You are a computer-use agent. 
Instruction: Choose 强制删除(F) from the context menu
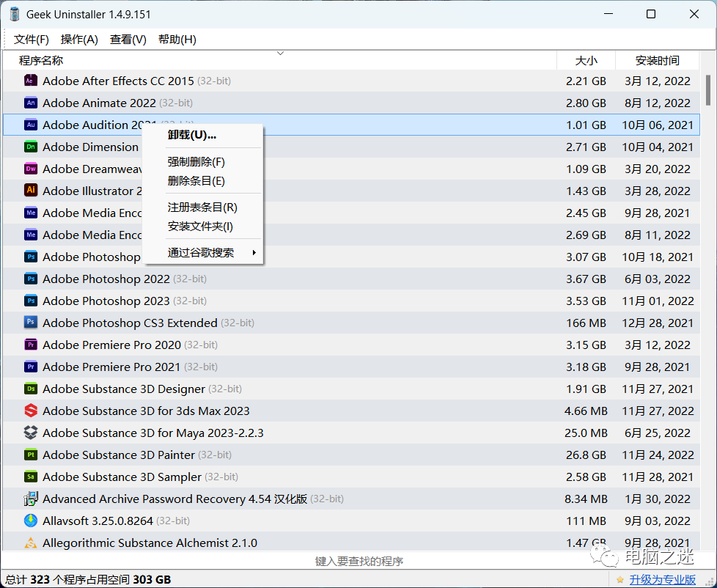[202, 162]
